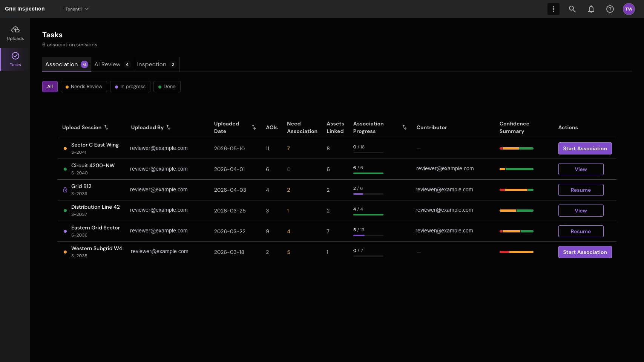Resume the Grid B12 session
644x362 pixels.
[581, 190]
